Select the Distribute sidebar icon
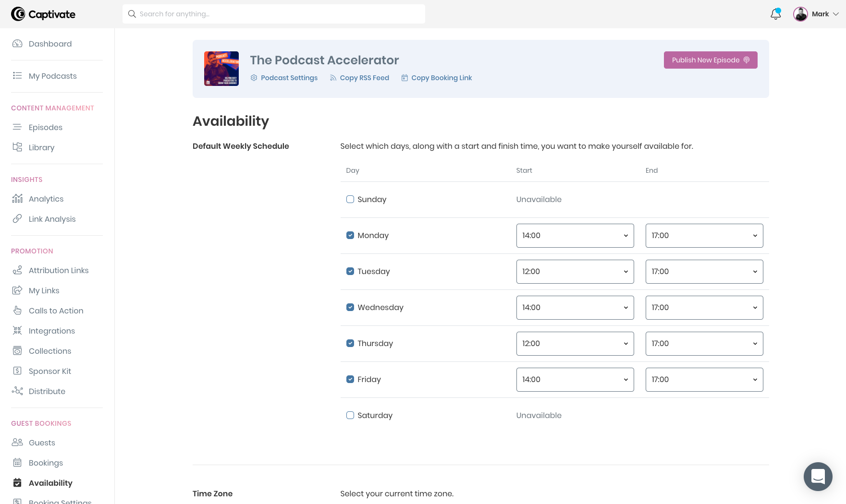This screenshot has width=846, height=504. [x=17, y=391]
